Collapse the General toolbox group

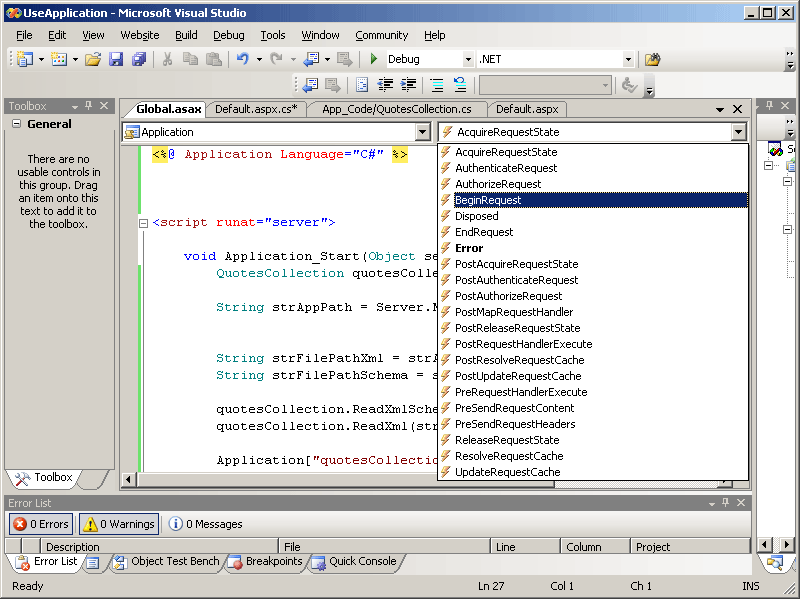(x=17, y=124)
